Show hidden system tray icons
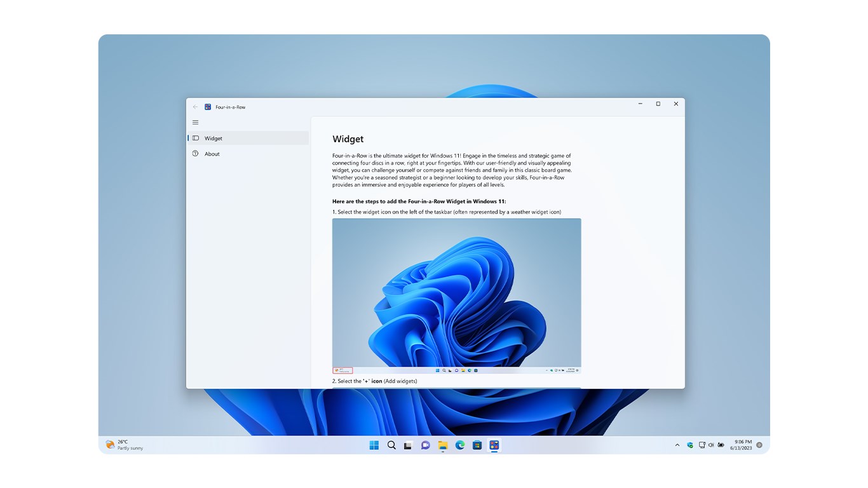Image resolution: width=868 pixels, height=488 pixels. (x=677, y=445)
